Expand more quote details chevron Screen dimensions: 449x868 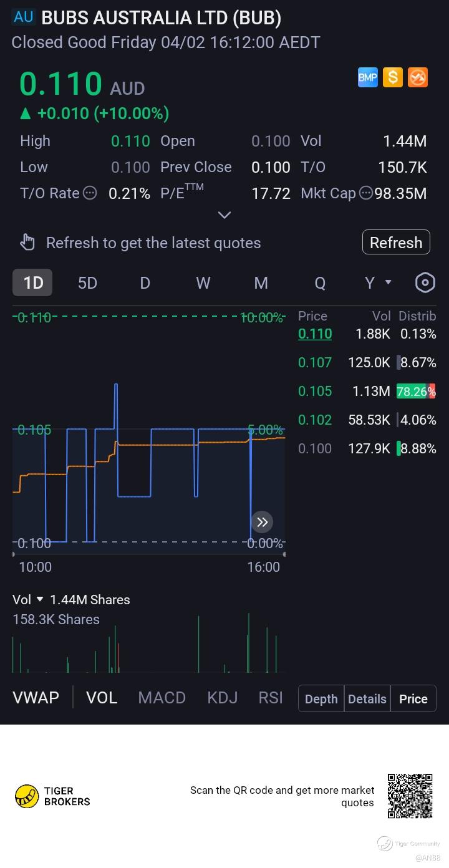[x=224, y=215]
